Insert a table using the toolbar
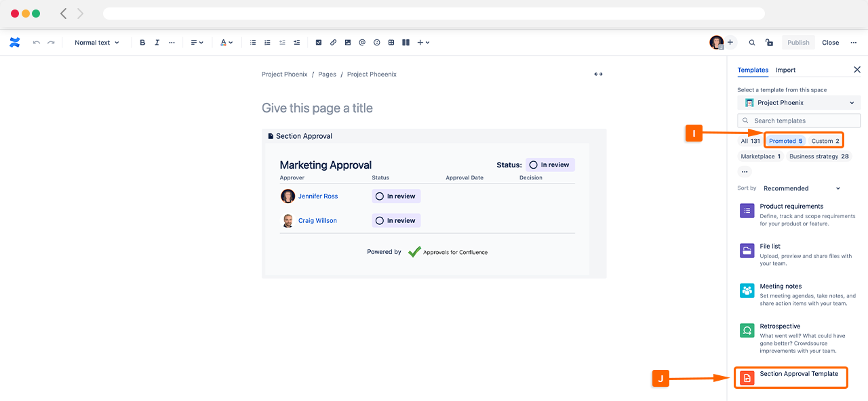 pyautogui.click(x=391, y=43)
